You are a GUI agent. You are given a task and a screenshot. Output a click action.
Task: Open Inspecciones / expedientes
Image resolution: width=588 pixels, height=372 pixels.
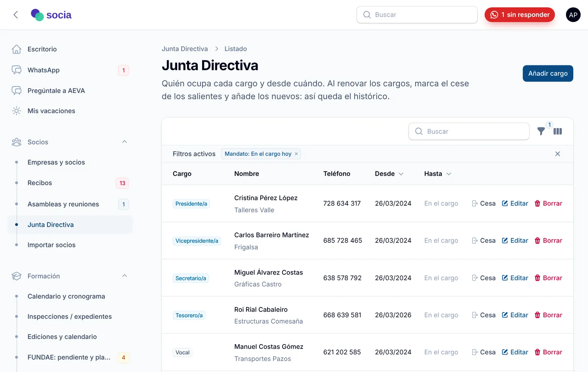click(70, 316)
